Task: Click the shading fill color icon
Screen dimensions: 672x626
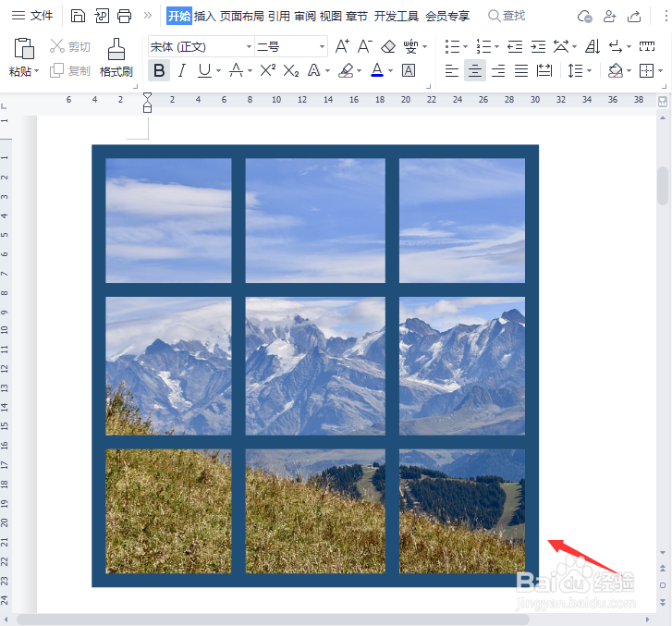Action: tap(616, 70)
